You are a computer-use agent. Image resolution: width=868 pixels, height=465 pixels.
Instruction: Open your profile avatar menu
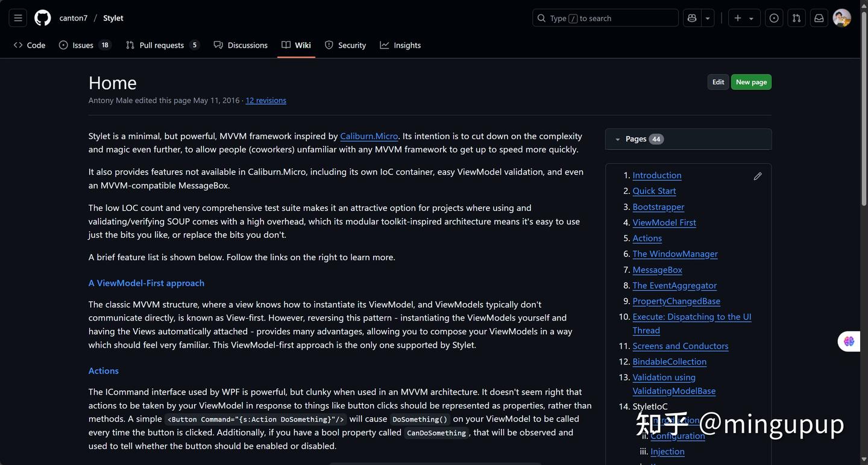[841, 17]
